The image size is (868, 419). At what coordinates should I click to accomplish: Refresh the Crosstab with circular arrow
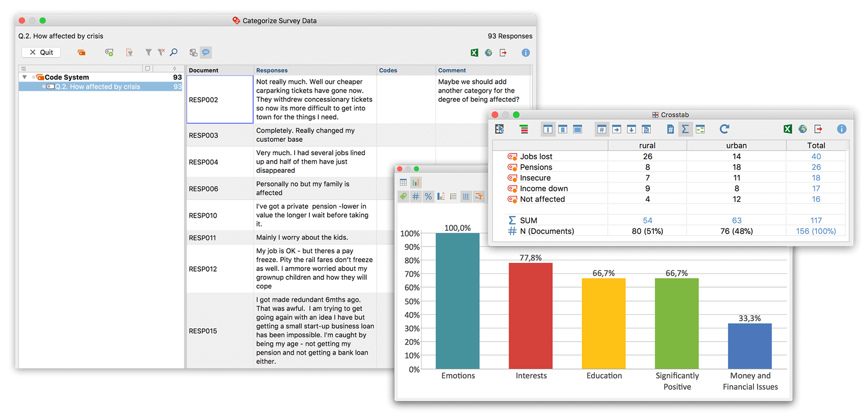point(724,129)
